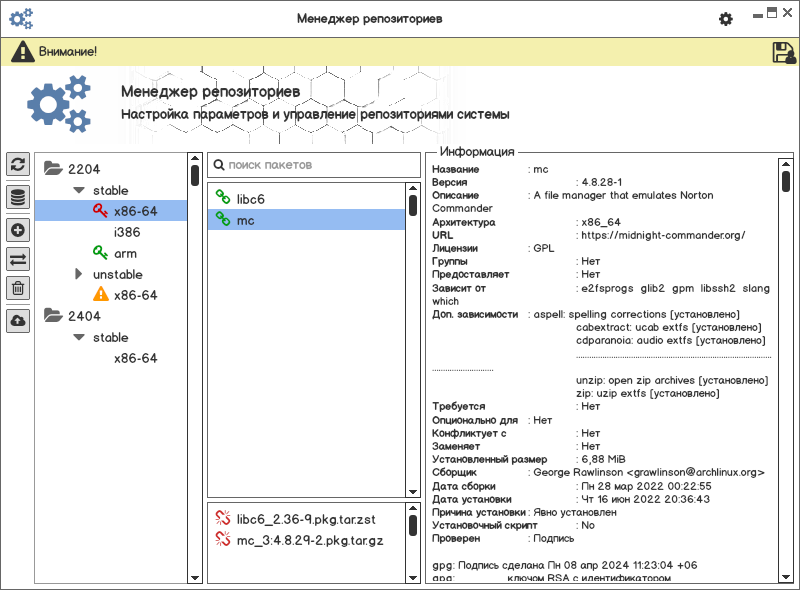800x590 pixels.
Task: Select the libc6_2.36-9.pkg.tar.zst file
Action: [305, 519]
